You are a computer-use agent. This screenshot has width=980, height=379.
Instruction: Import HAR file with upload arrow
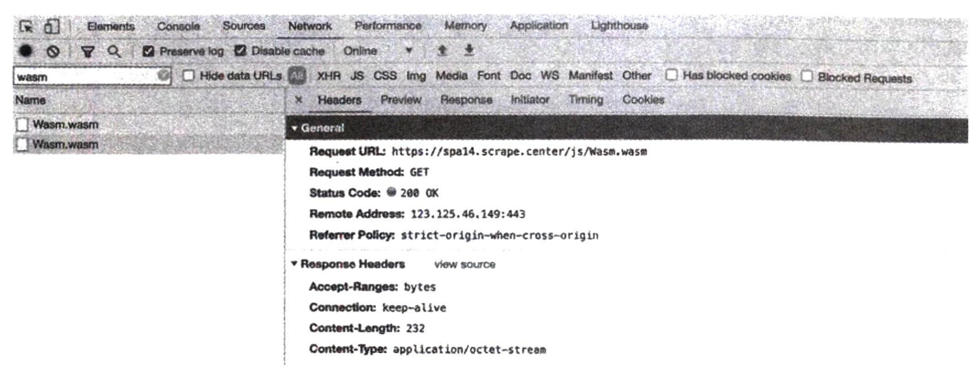click(442, 50)
